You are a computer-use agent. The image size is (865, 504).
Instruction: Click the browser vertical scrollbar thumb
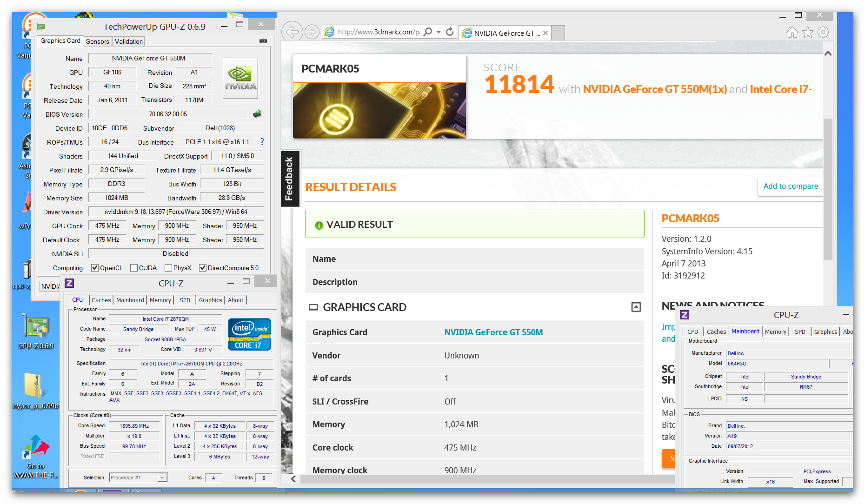point(828,189)
